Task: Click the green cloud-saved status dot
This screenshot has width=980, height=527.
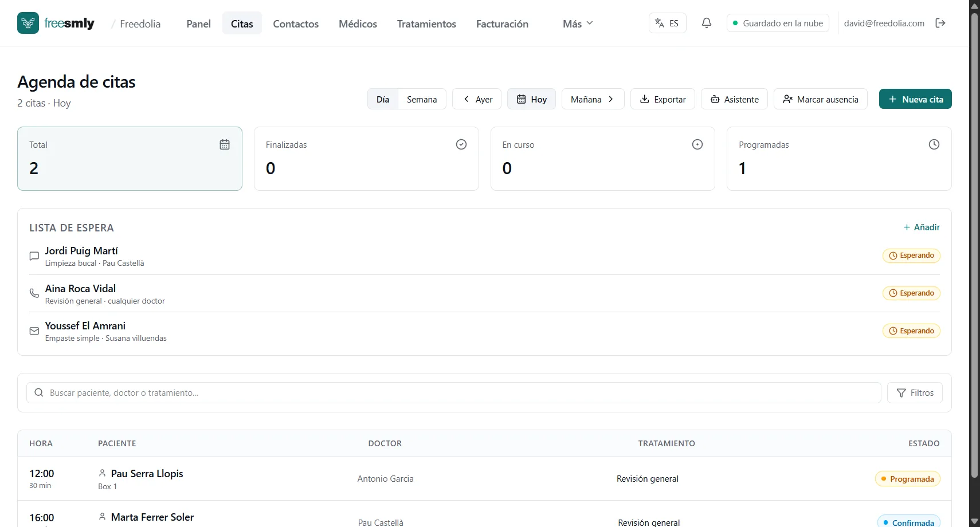Action: coord(735,23)
